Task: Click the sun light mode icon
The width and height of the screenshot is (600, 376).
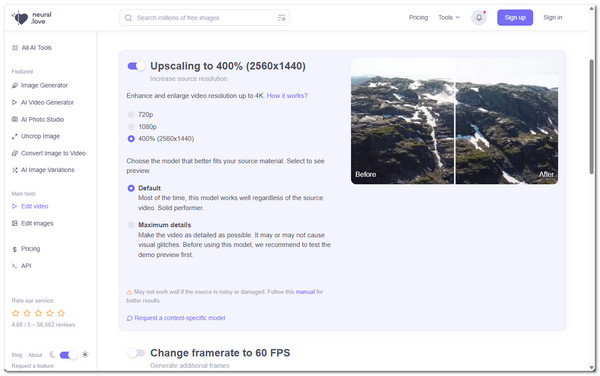Action: pyautogui.click(x=85, y=355)
